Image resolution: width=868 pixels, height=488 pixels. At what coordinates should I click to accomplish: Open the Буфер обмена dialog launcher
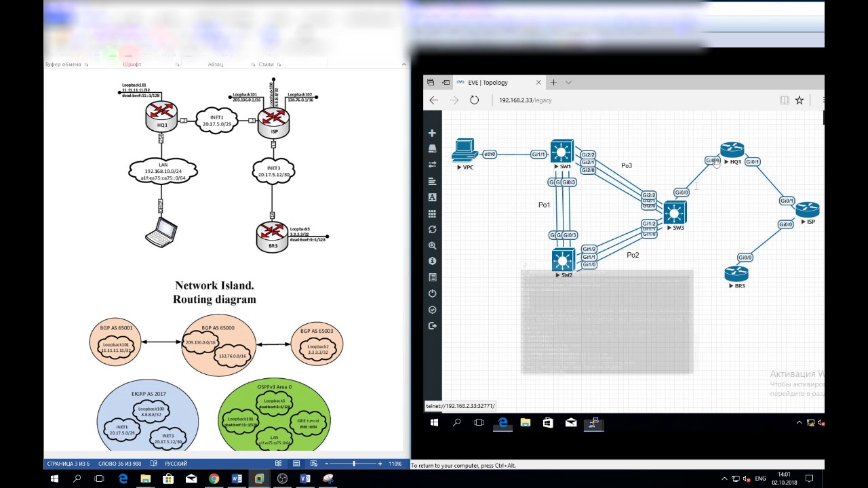[x=86, y=65]
